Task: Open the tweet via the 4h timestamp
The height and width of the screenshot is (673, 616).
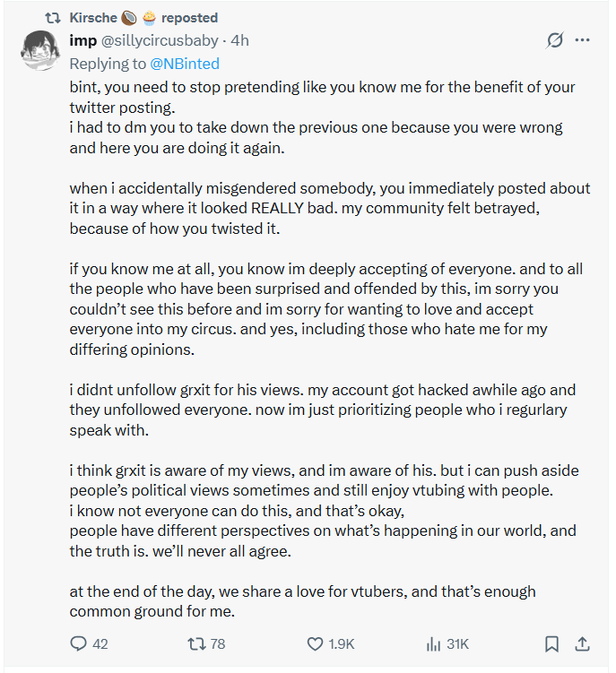Action: 239,41
